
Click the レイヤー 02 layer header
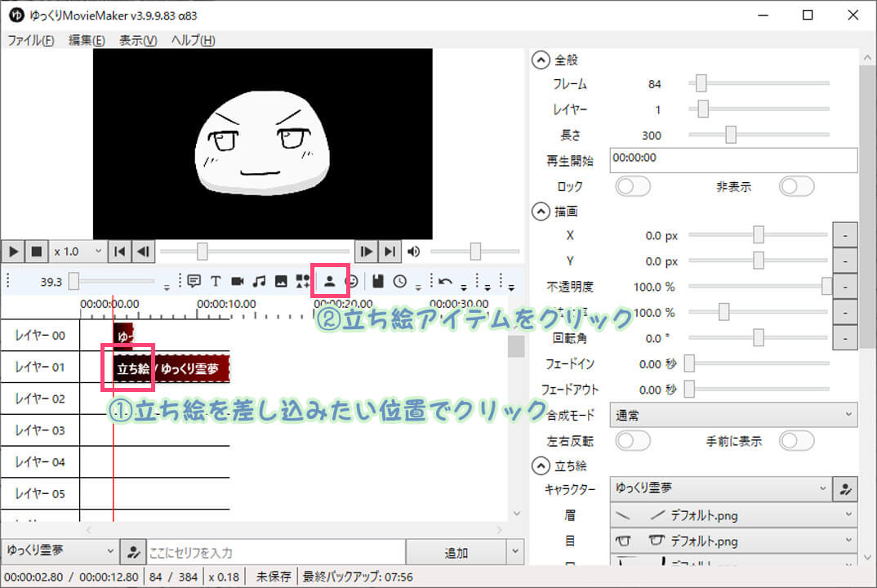click(40, 399)
